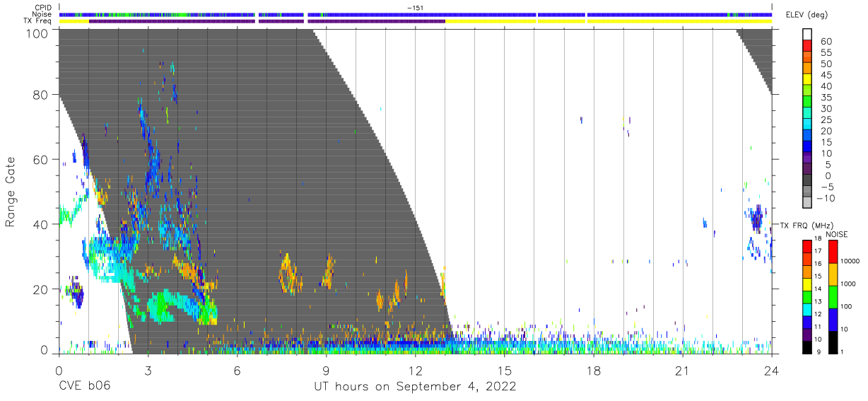The width and height of the screenshot is (868, 401).
Task: Click the "80" tick on Range Gate axis
Action: [x=40, y=95]
